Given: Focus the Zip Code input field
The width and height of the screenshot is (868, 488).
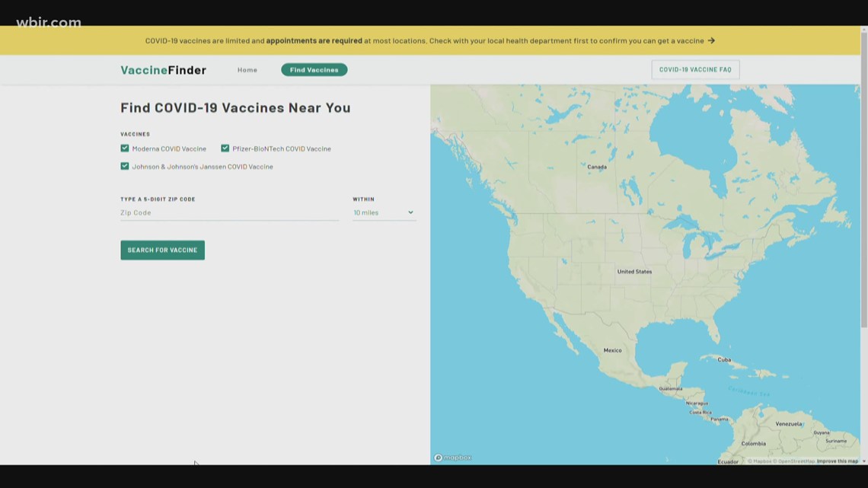Looking at the screenshot, I should coord(229,212).
